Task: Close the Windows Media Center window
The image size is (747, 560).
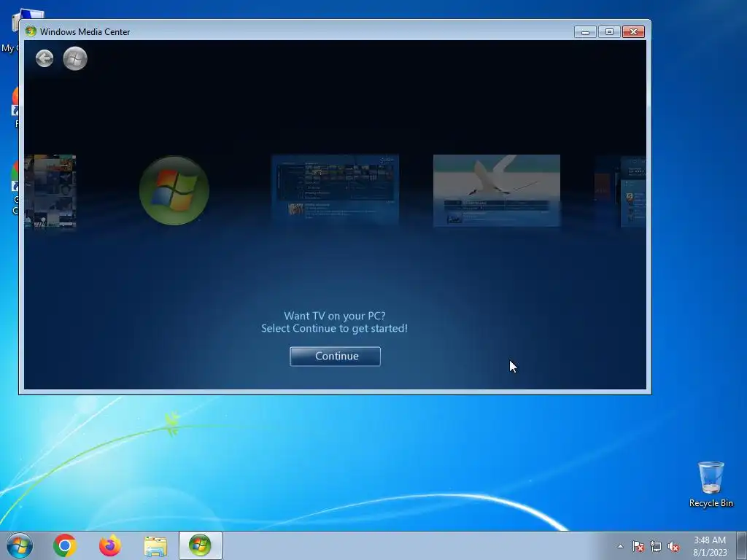Action: coord(633,32)
